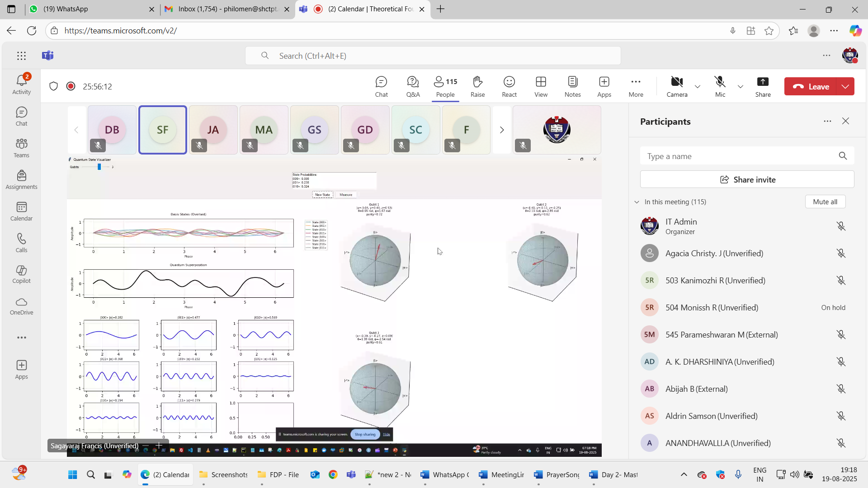Toggle mute for 503 Kanimozhi R
The width and height of the screenshot is (868, 488).
(841, 280)
